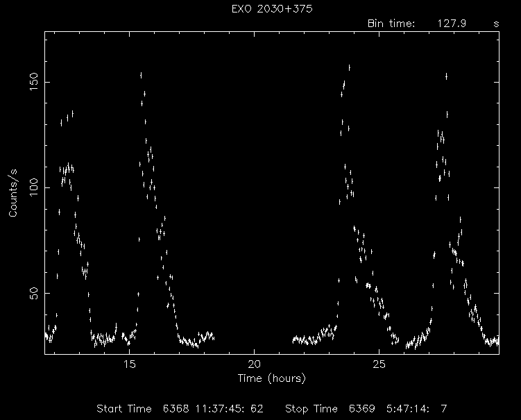Click the topmost data point of last flare

446,76
